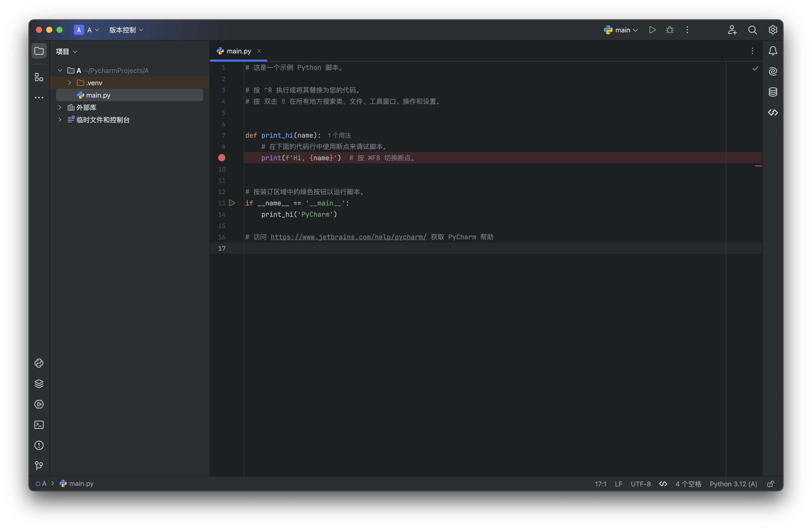Image resolution: width=812 pixels, height=529 pixels.
Task: Expand the .venv folder
Action: point(70,83)
